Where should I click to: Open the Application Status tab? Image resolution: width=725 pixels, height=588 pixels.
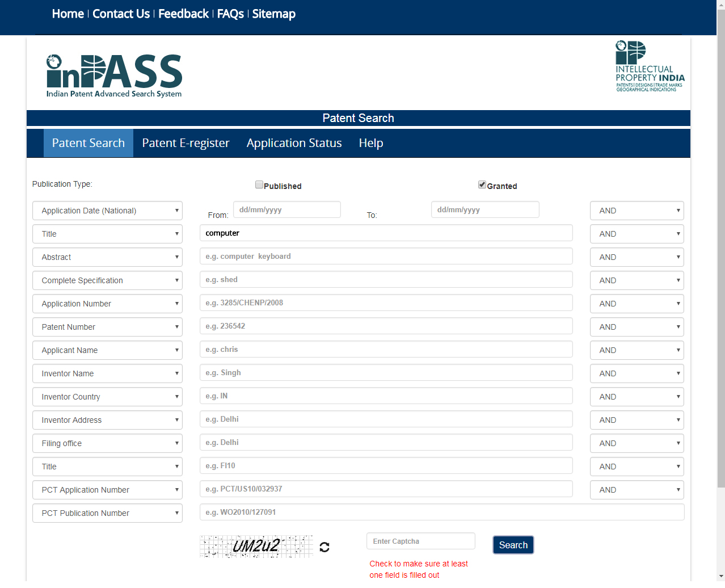tap(294, 143)
